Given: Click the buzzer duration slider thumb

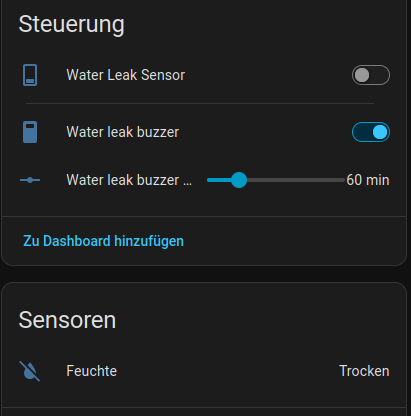Looking at the screenshot, I should [239, 180].
